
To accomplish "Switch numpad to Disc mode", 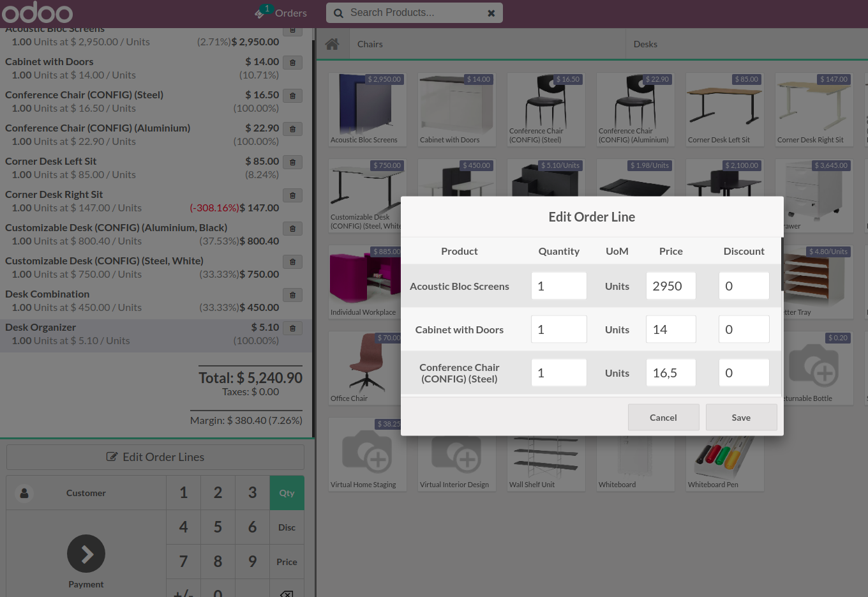I will click(x=287, y=527).
